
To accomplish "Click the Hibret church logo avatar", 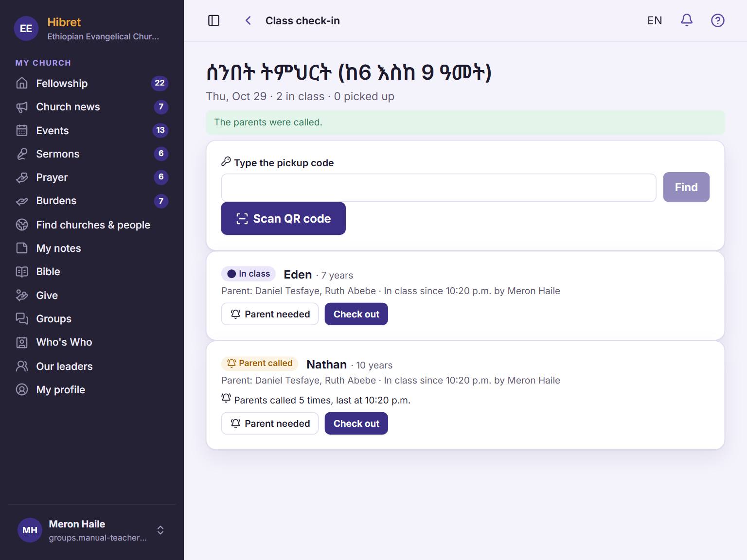I will click(26, 29).
